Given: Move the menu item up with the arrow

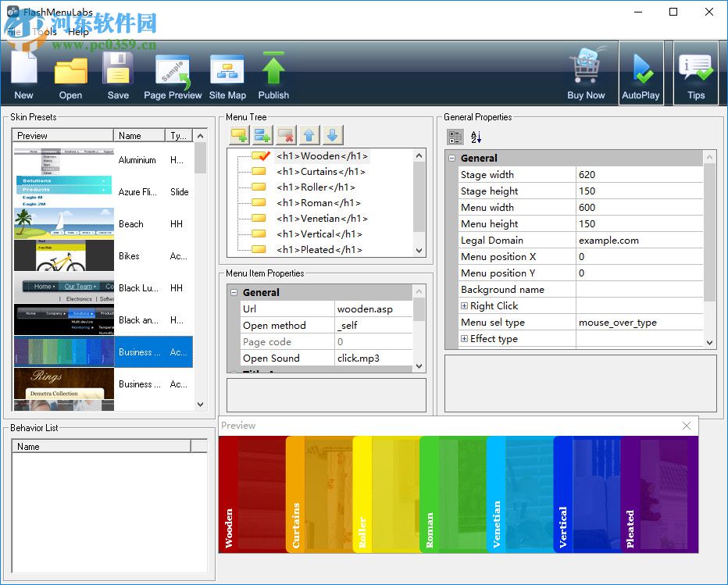Looking at the screenshot, I should click(x=309, y=135).
